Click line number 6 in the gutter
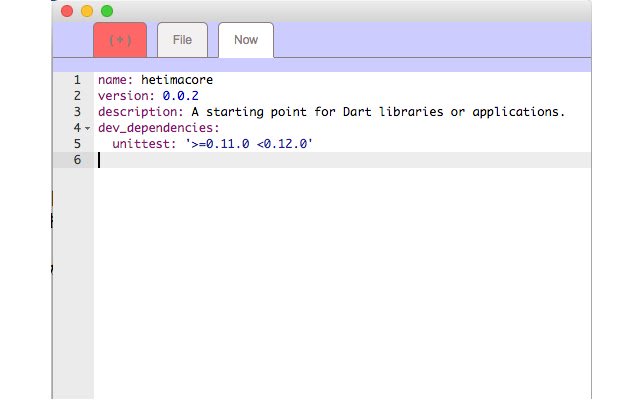640x400 pixels. coord(77,160)
